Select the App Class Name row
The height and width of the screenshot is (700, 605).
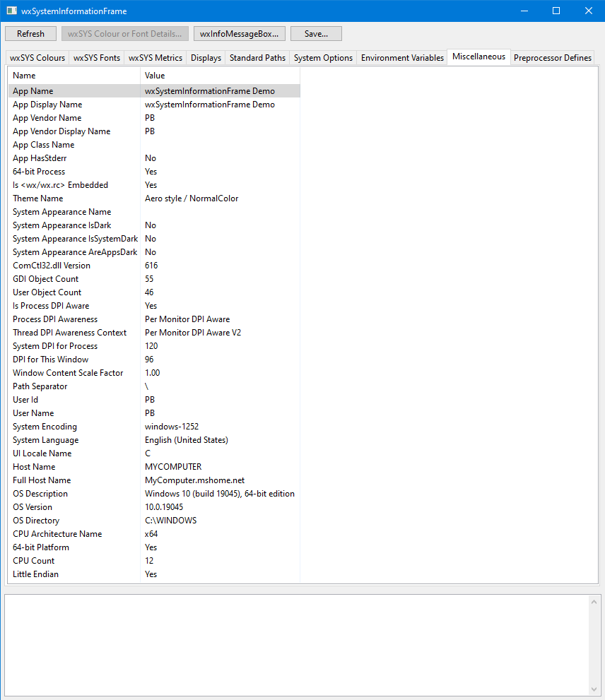click(154, 145)
